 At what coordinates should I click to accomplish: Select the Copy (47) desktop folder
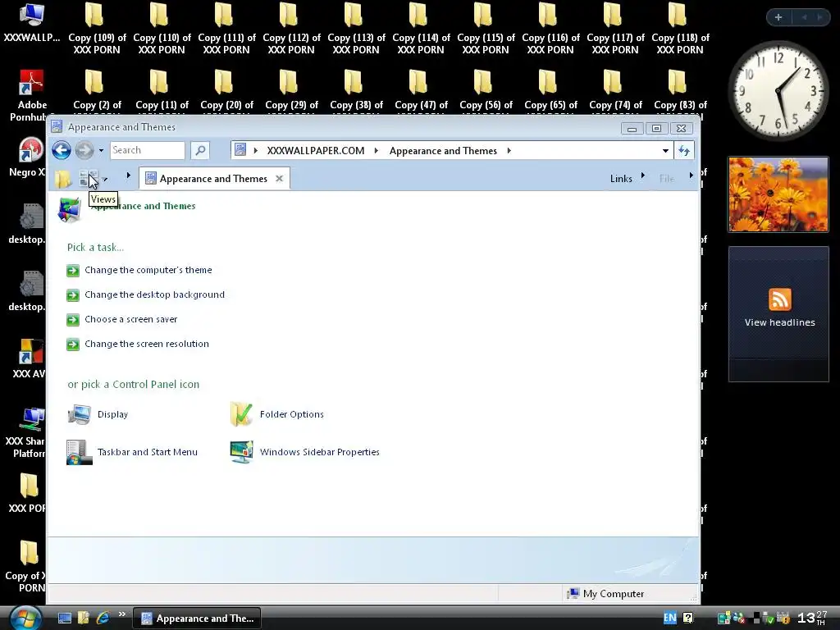coord(421,91)
